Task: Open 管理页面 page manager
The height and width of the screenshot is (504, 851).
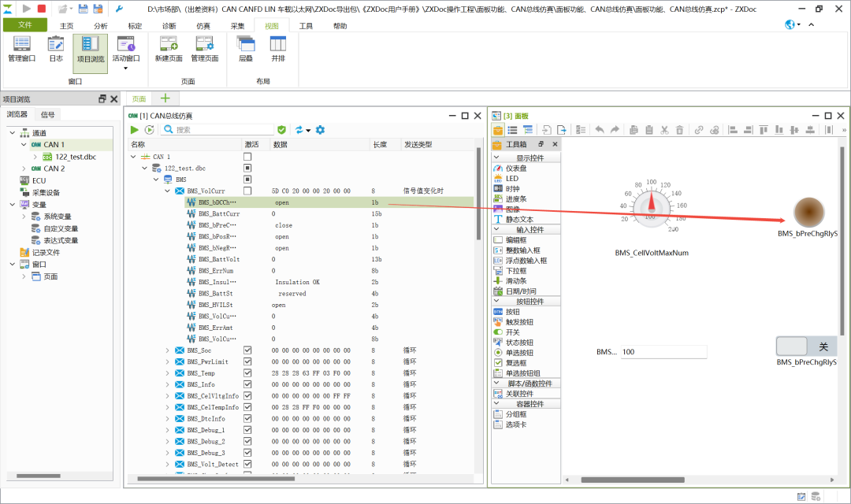Action: (205, 50)
